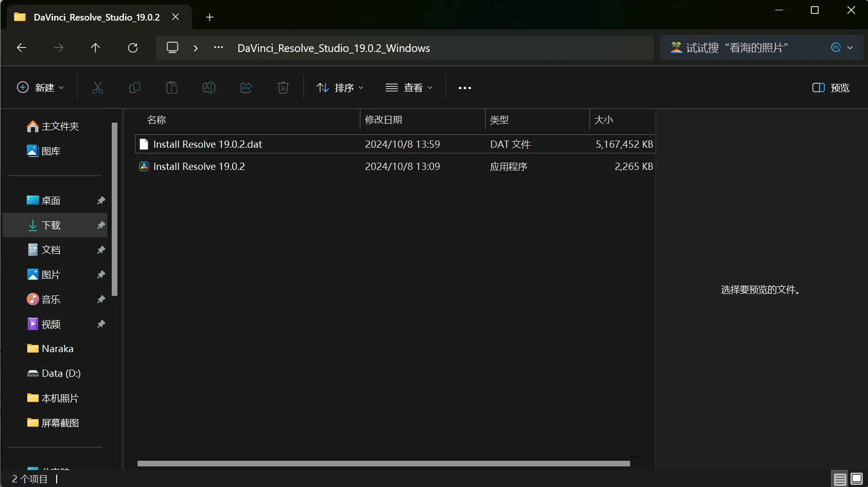Share using the share toolbar icon

tap(246, 88)
